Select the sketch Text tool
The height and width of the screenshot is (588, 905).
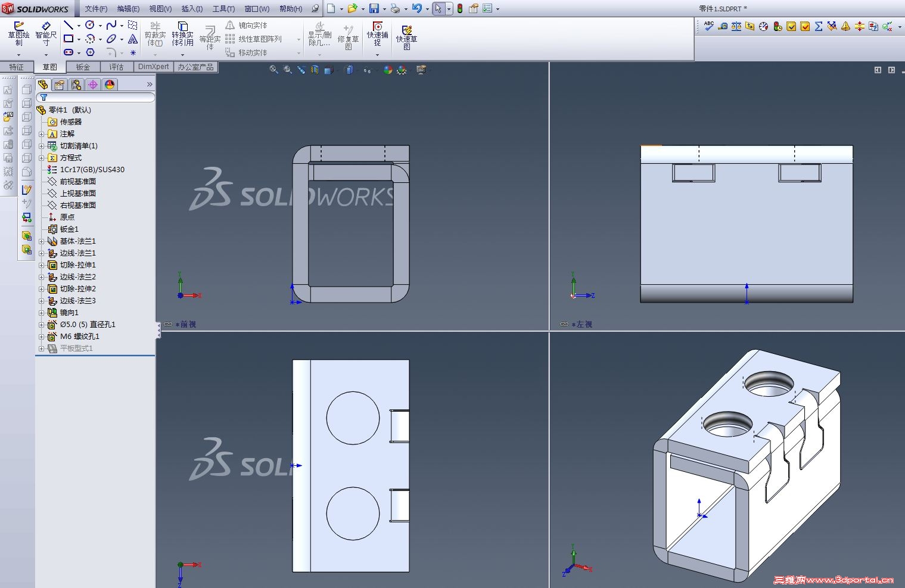(x=133, y=39)
